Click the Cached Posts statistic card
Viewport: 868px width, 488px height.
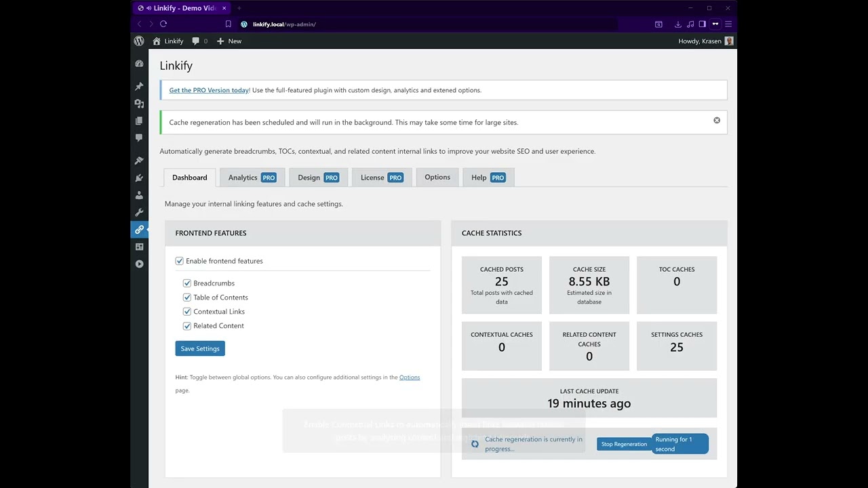coord(502,285)
